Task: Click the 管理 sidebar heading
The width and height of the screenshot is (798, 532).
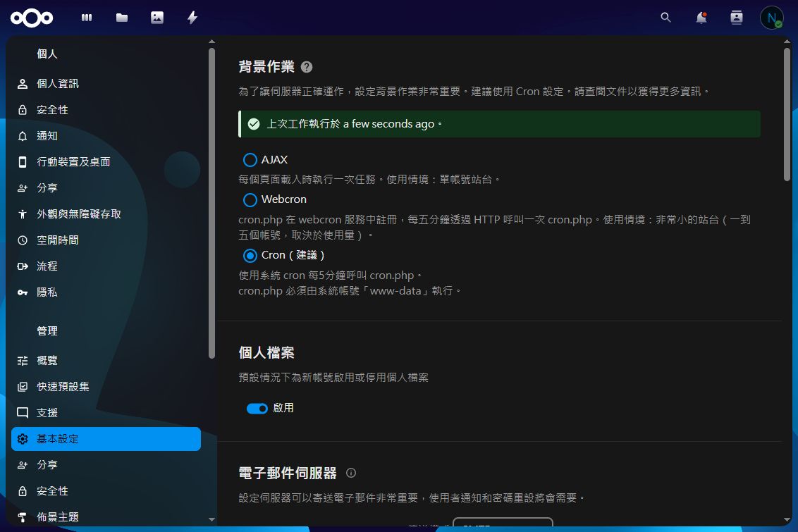Action: coord(47,331)
